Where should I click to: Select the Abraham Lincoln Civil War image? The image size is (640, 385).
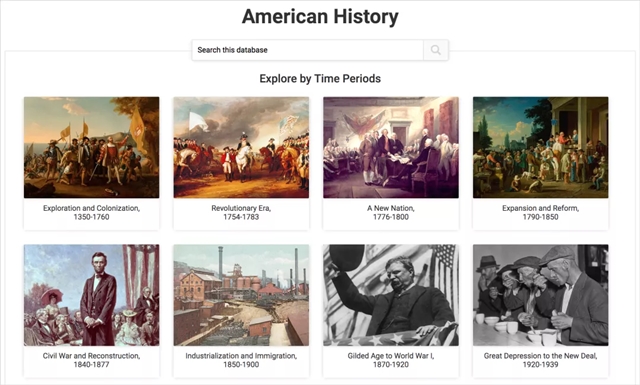tap(91, 295)
